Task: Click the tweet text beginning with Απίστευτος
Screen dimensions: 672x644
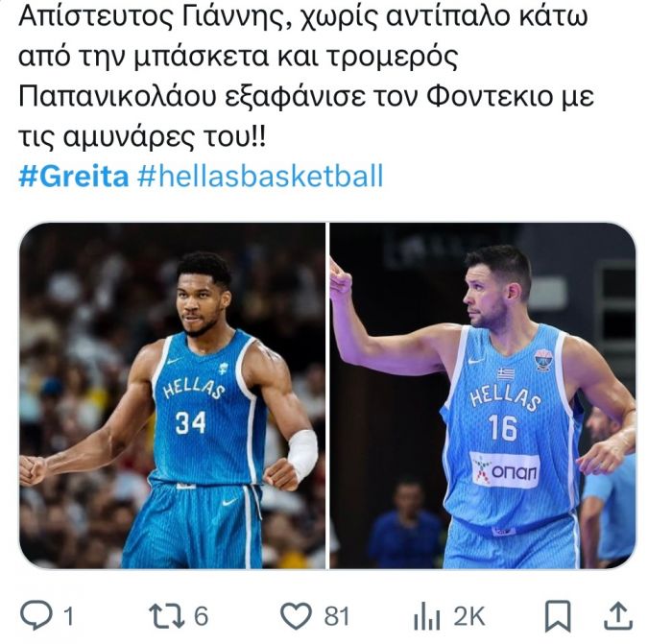Action: [306, 76]
